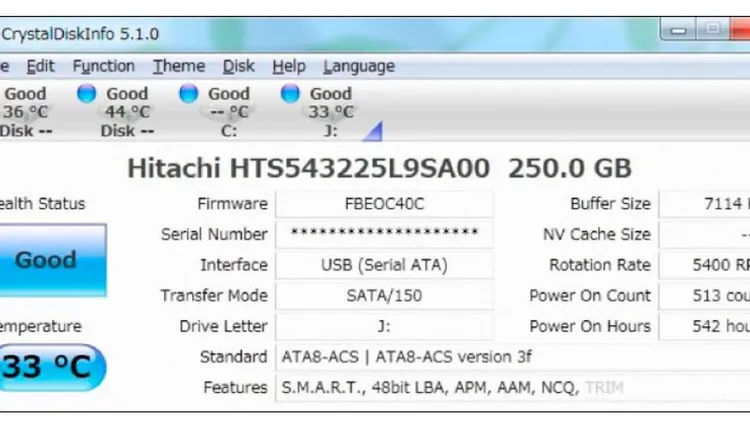This screenshot has width=750, height=421.
Task: Click the Transfer Mode value SATA/150
Action: click(x=385, y=296)
